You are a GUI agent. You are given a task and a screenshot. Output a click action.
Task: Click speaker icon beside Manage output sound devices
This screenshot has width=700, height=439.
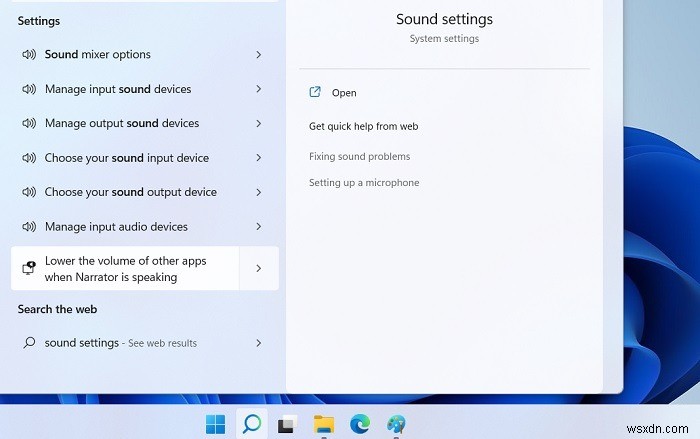pos(29,123)
